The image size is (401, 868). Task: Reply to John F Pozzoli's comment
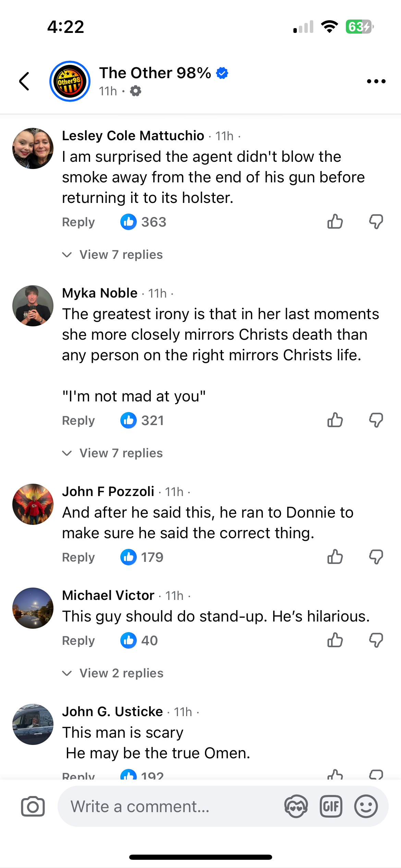[78, 557]
